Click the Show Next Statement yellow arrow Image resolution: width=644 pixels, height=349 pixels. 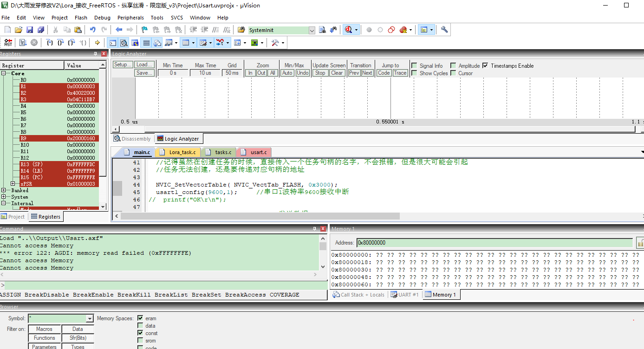point(97,43)
